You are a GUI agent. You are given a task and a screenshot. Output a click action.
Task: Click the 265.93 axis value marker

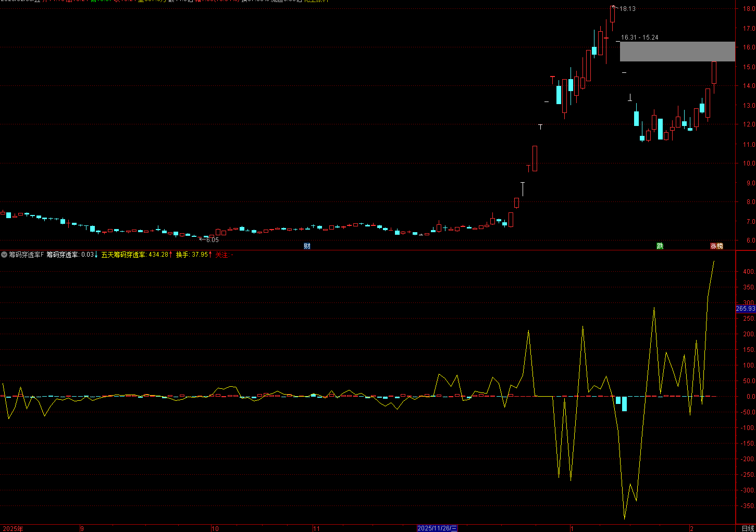click(x=745, y=309)
